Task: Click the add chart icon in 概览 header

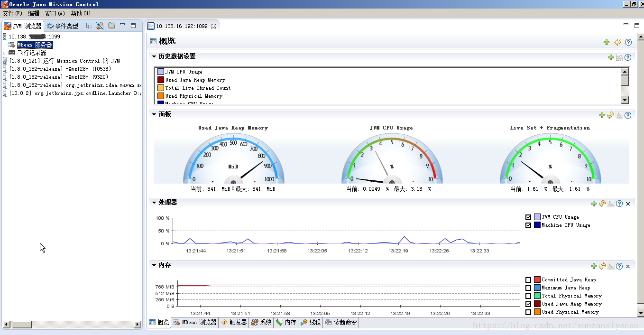Action: click(x=607, y=42)
